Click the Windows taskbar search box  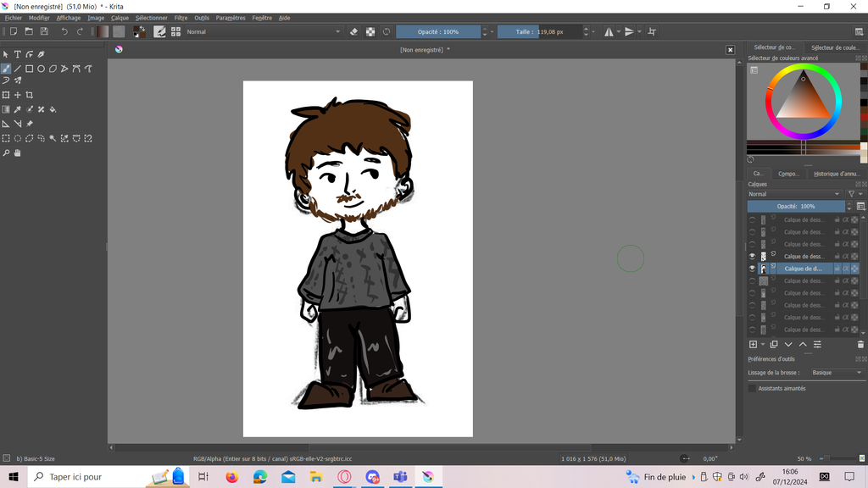pyautogui.click(x=85, y=477)
